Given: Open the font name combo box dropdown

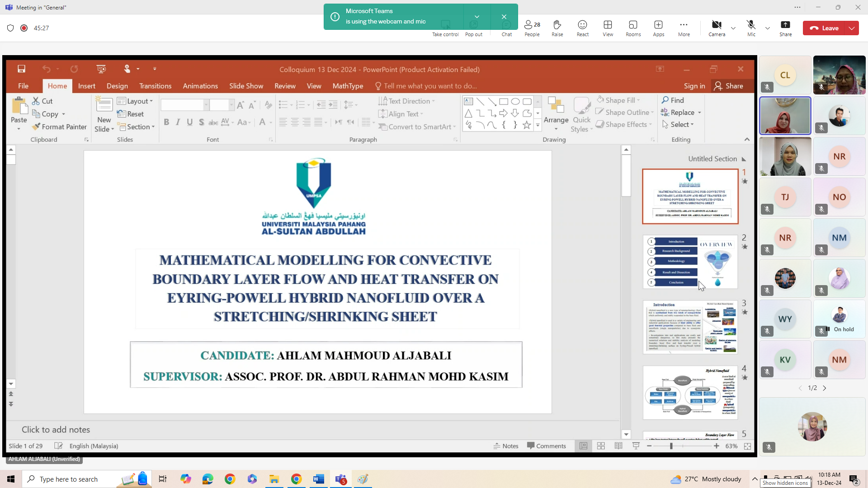Looking at the screenshot, I should (x=206, y=105).
